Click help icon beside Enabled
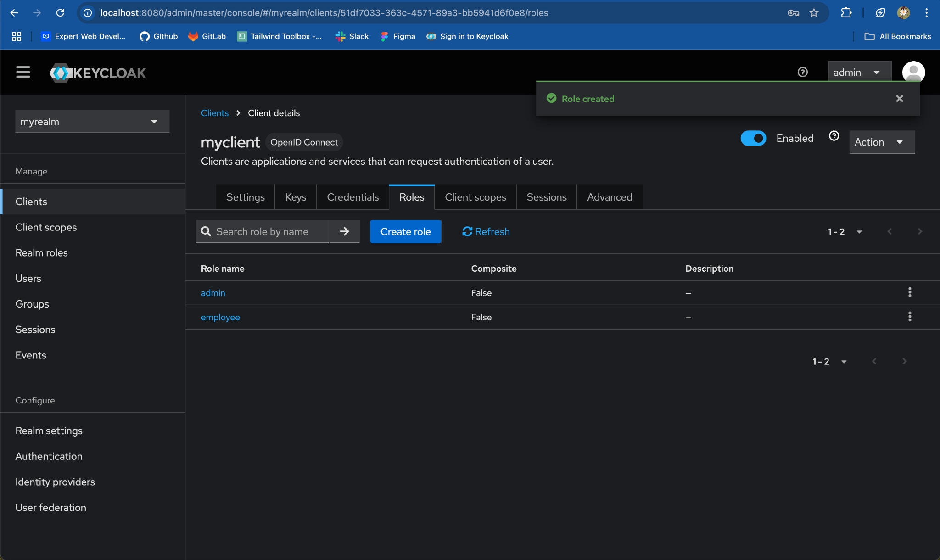 click(834, 136)
